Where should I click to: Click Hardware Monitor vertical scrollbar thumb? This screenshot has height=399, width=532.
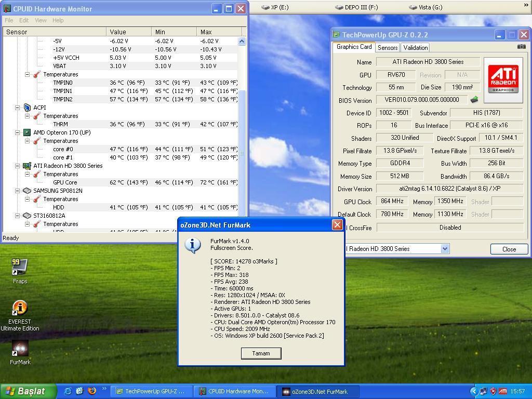pyautogui.click(x=242, y=153)
